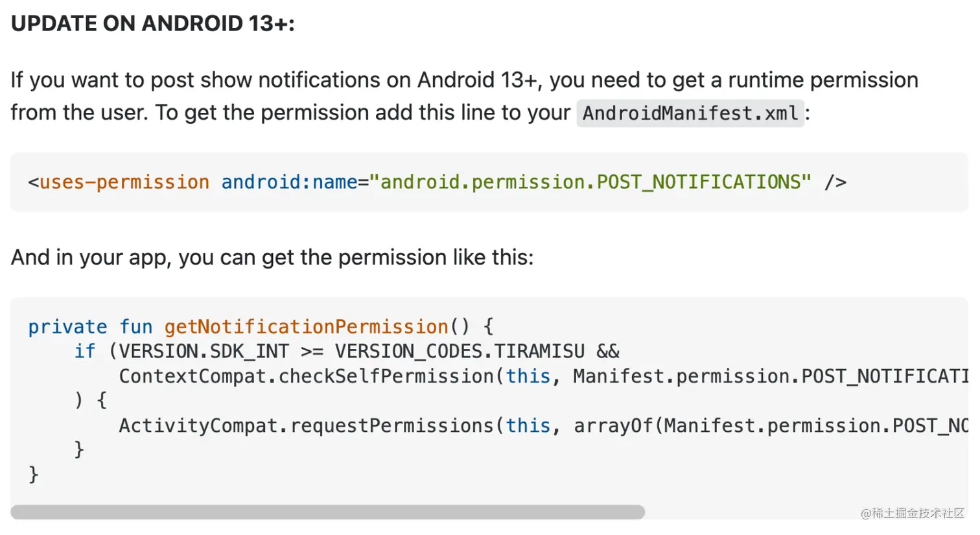Click the watermark text at bottom right

(x=913, y=513)
